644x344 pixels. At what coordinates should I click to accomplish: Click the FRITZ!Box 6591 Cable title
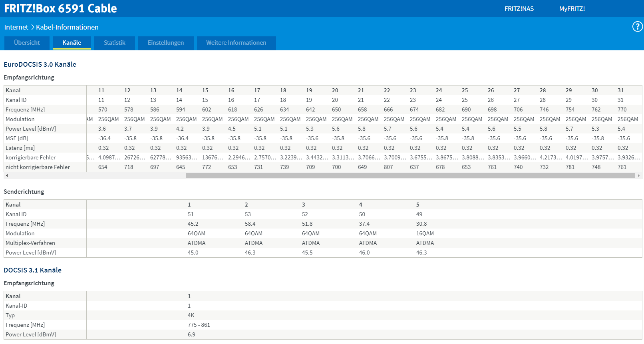(x=60, y=8)
